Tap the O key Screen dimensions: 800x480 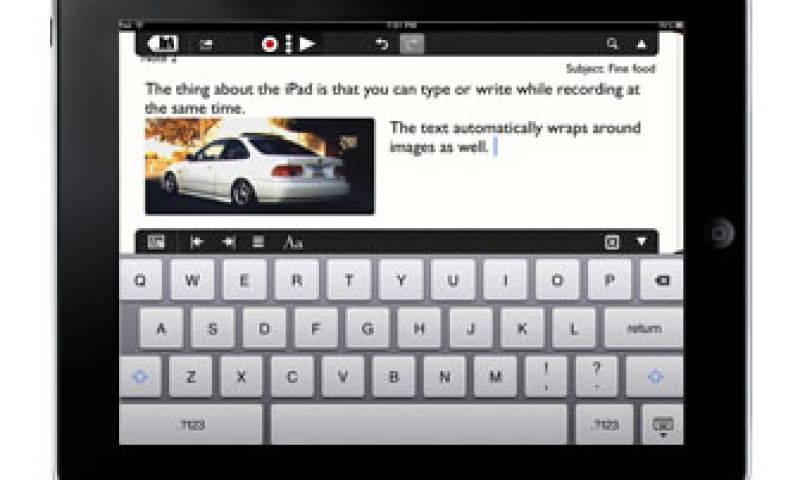pos(557,280)
